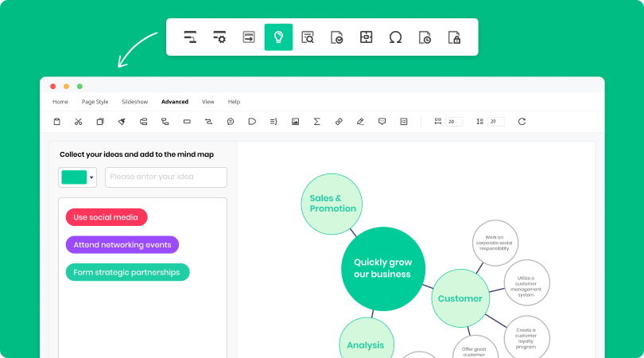
Task: Click the paste clipboard icon
Action: (56, 122)
